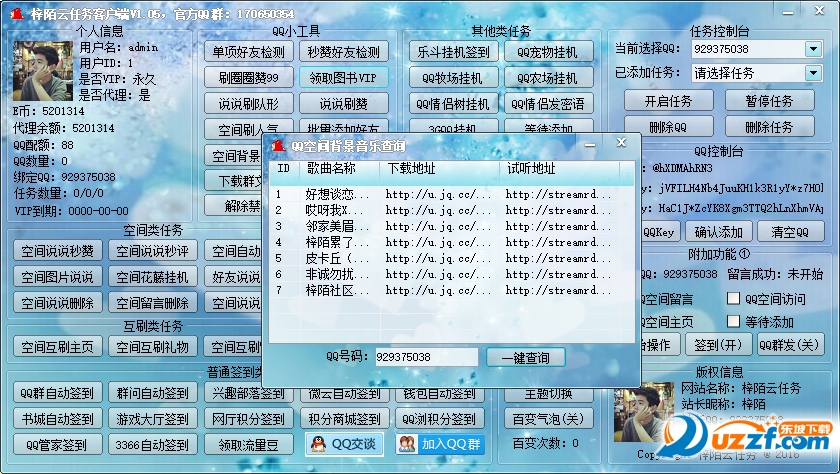Click 空间互刷主页 button
Screen dimensions: 840x474
58,347
